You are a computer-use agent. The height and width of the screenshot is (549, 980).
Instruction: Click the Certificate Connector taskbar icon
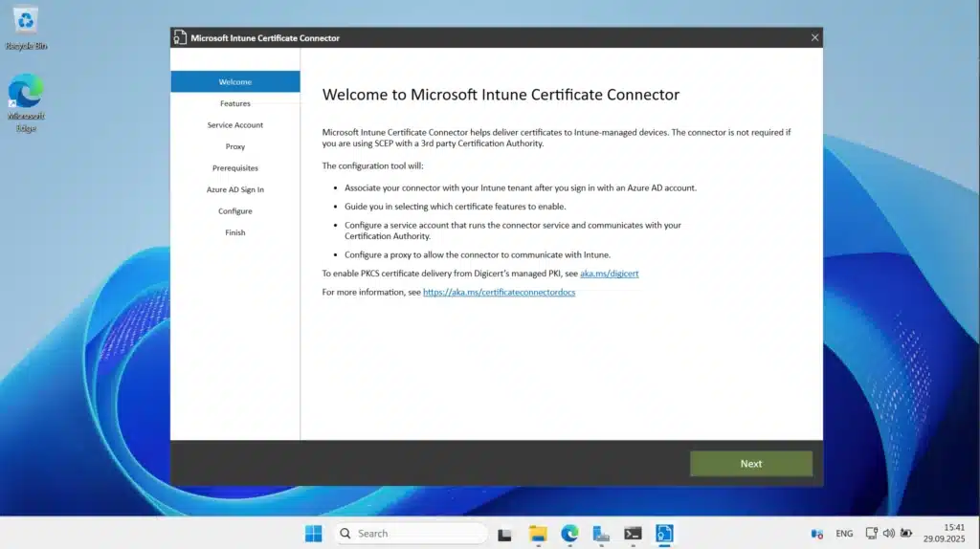(x=664, y=533)
